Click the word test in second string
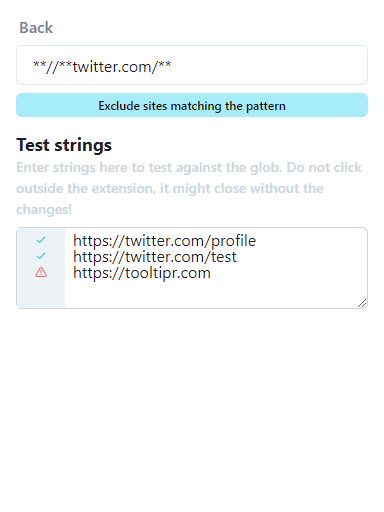The height and width of the screenshot is (512, 384). 224,257
